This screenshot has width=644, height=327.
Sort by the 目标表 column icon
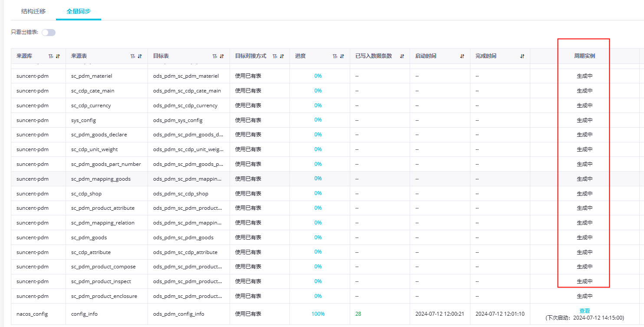(x=222, y=56)
